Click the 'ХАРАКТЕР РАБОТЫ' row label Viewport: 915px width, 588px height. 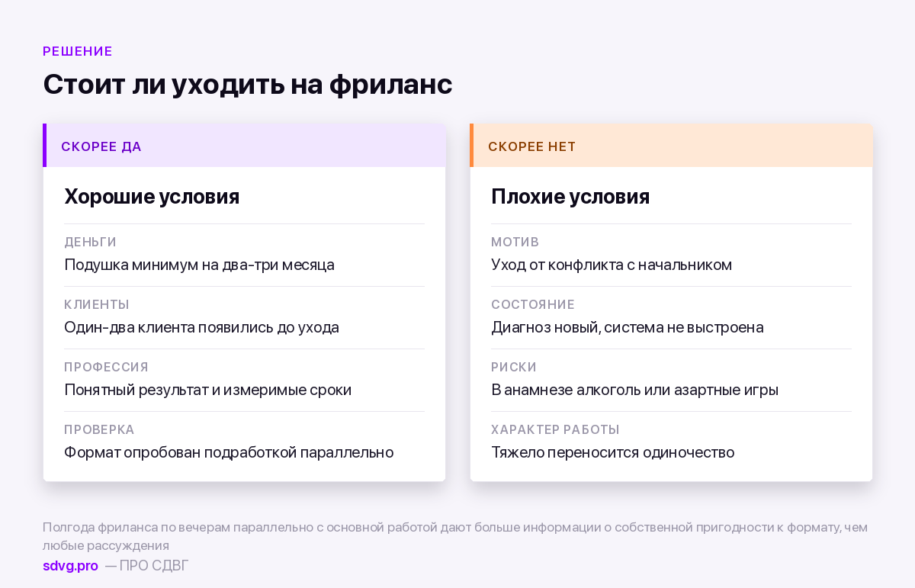click(x=555, y=429)
